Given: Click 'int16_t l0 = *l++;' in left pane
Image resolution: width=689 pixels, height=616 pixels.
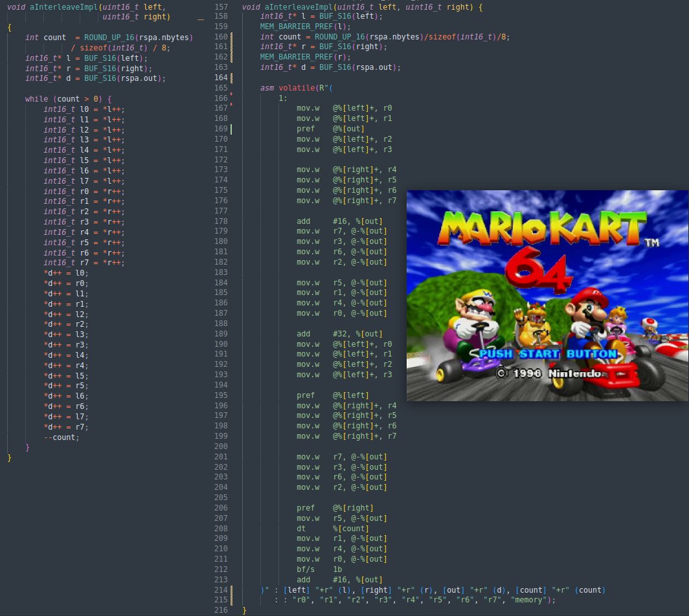Looking at the screenshot, I should tap(84, 109).
